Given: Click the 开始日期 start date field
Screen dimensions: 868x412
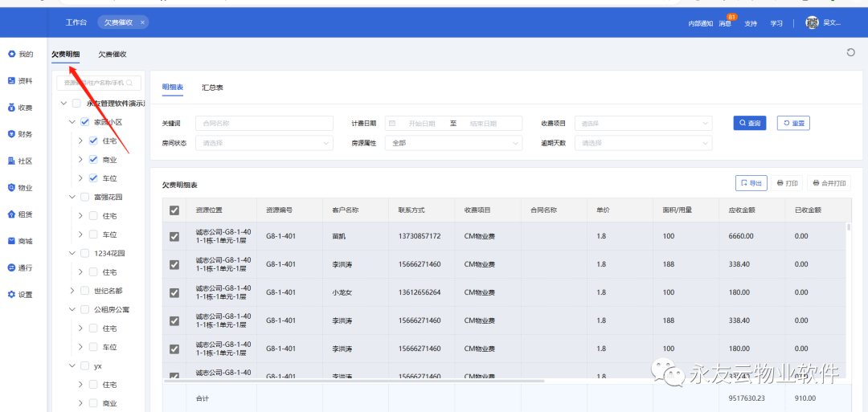Looking at the screenshot, I should 422,124.
